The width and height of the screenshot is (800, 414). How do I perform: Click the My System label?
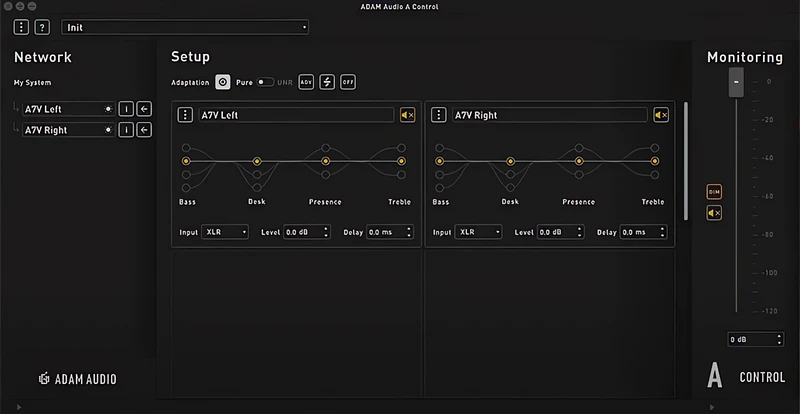pos(33,83)
